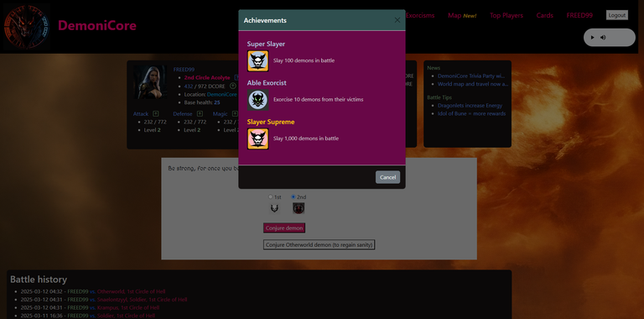Click the upgrade arrow next to Attack
This screenshot has width=644, height=319.
pos(156,114)
